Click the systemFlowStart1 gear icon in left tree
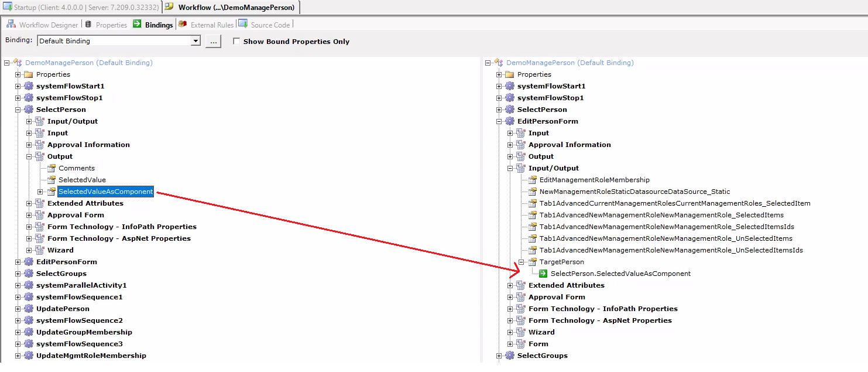The image size is (868, 372). click(28, 86)
